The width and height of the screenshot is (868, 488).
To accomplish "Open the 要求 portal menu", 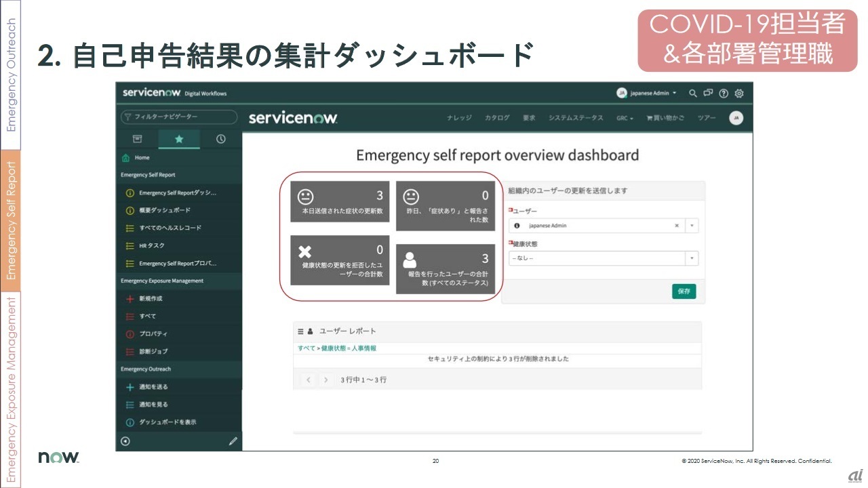I will click(x=529, y=118).
